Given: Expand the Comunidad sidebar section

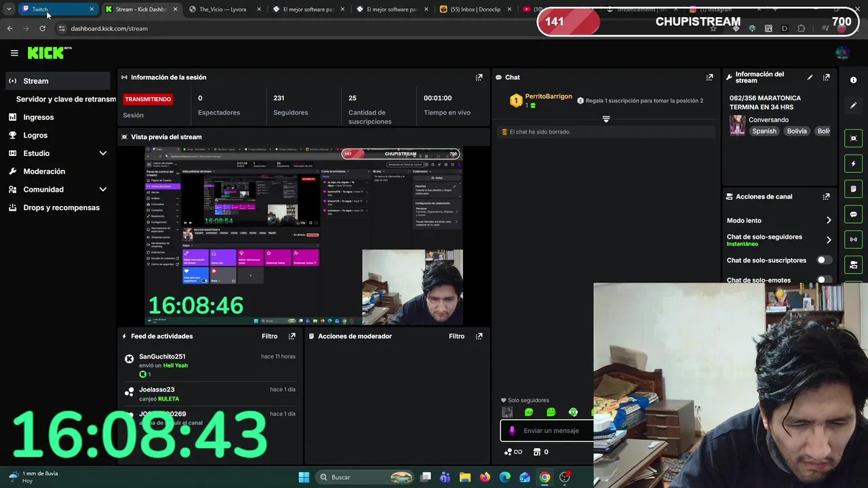Looking at the screenshot, I should tap(103, 190).
